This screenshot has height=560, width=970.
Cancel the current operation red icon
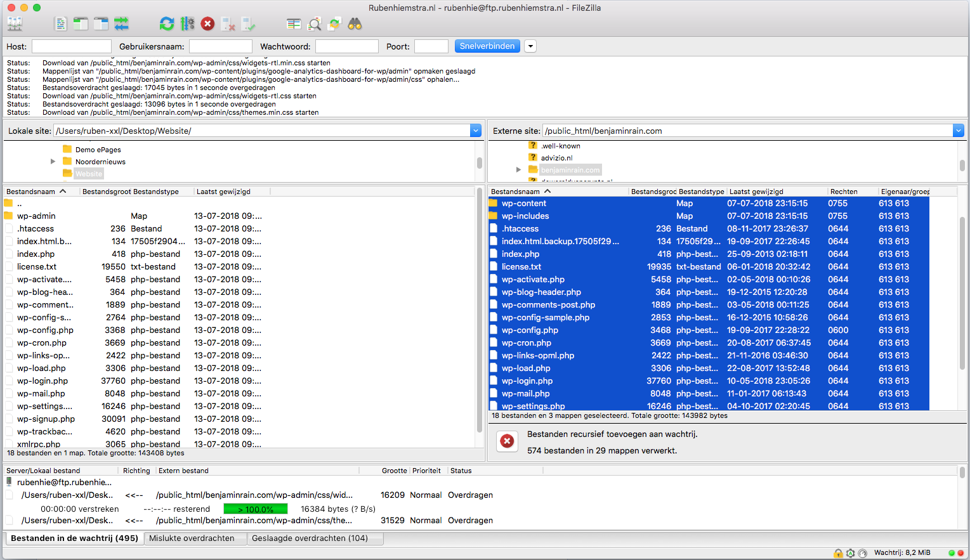(x=207, y=24)
